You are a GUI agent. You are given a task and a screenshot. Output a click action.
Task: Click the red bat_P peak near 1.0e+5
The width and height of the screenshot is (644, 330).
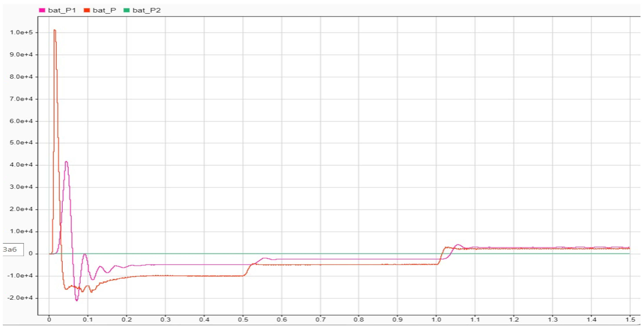point(55,30)
